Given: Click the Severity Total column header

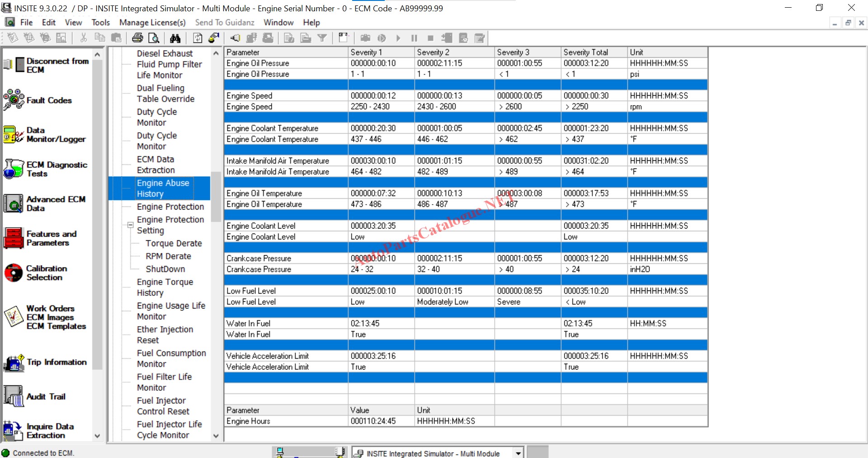Looking at the screenshot, I should 585,52.
